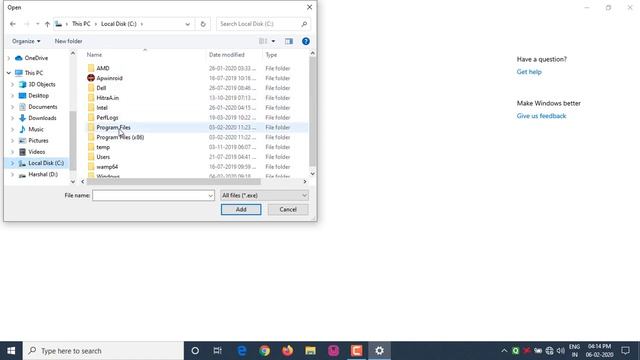This screenshot has height=360, width=640.
Task: Collapse the This PC tree node
Action: coord(9,73)
